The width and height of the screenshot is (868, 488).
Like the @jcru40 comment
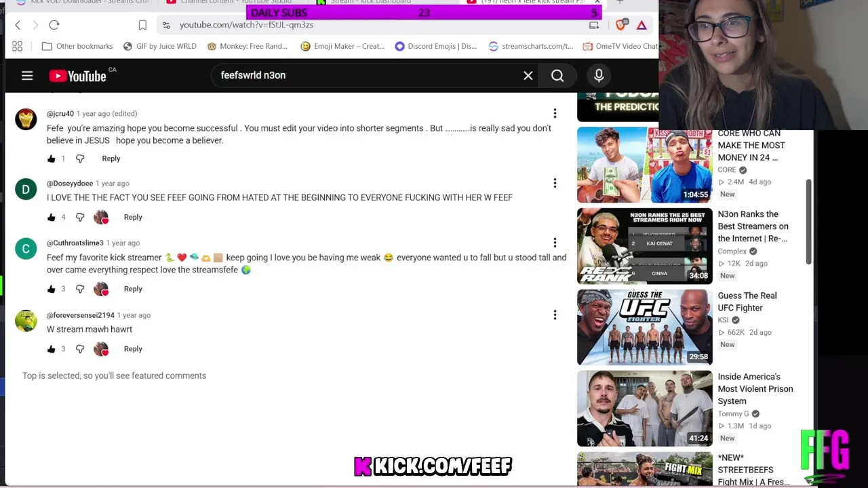tap(52, 159)
